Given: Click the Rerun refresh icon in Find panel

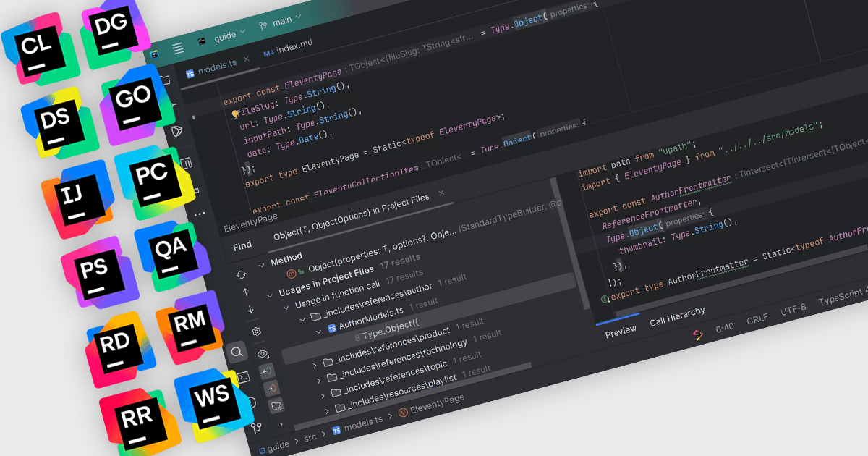Looking at the screenshot, I should pos(242,274).
